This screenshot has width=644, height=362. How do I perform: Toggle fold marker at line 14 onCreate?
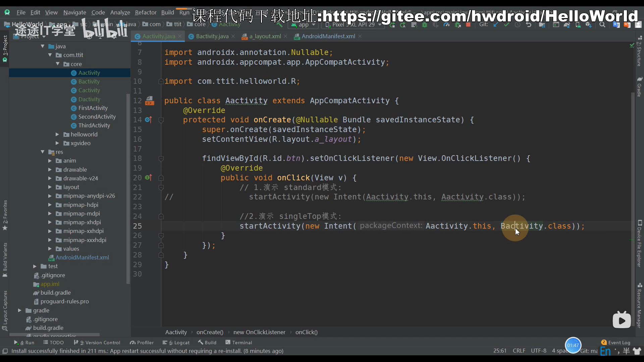tap(161, 120)
